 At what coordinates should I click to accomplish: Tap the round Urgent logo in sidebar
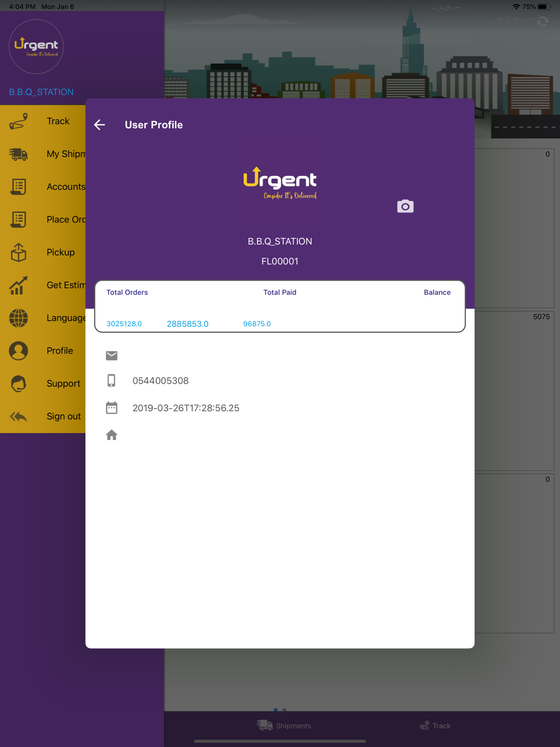click(x=36, y=46)
